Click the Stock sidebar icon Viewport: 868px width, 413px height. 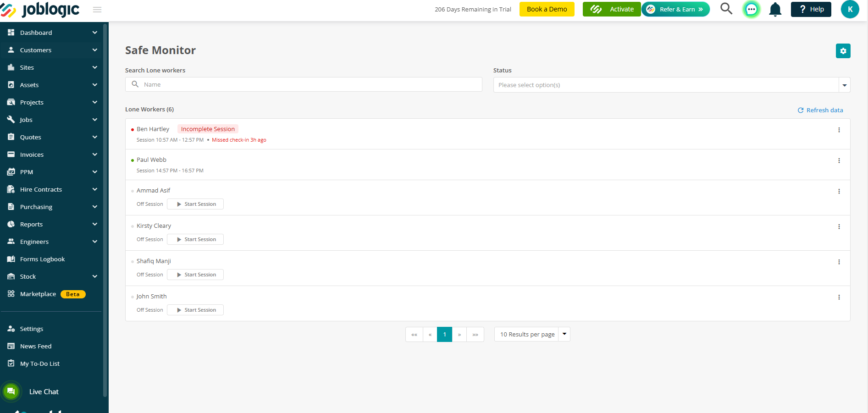pyautogui.click(x=11, y=276)
